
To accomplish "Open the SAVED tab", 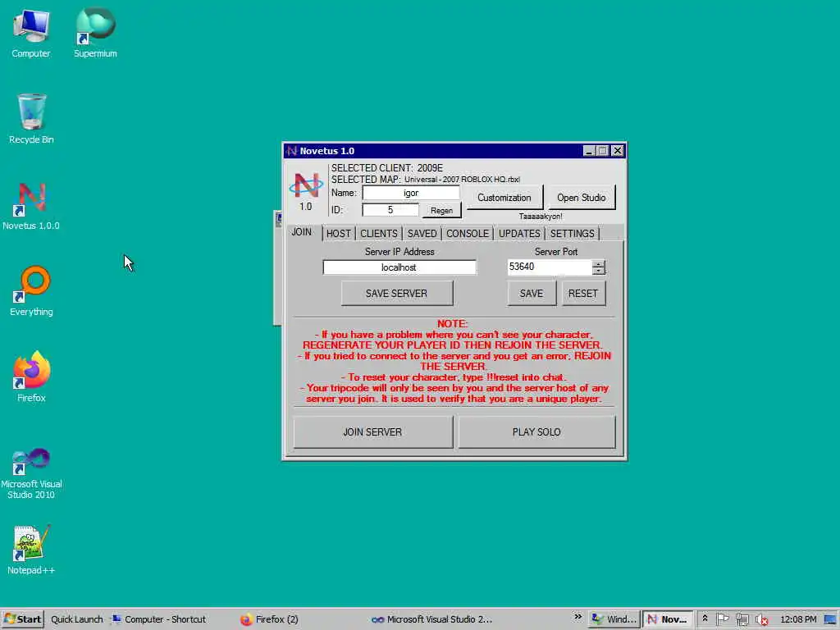I will point(422,234).
